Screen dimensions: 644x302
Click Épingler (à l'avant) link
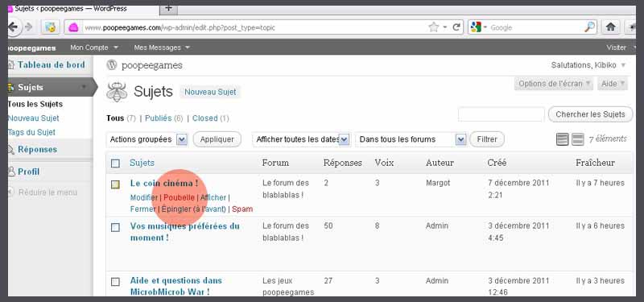click(193, 209)
